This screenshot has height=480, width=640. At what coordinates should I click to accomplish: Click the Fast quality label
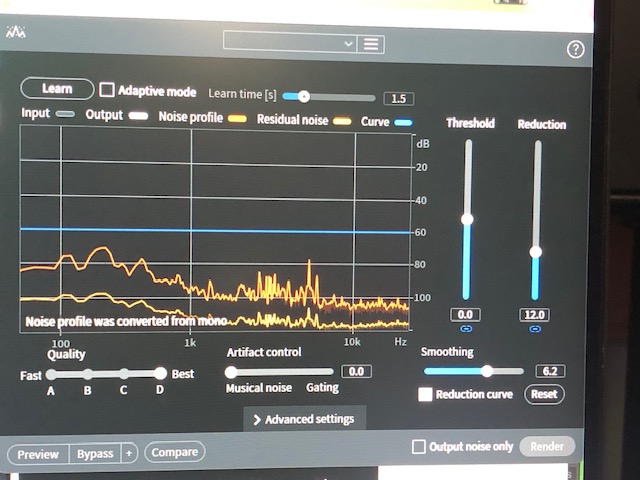click(31, 376)
